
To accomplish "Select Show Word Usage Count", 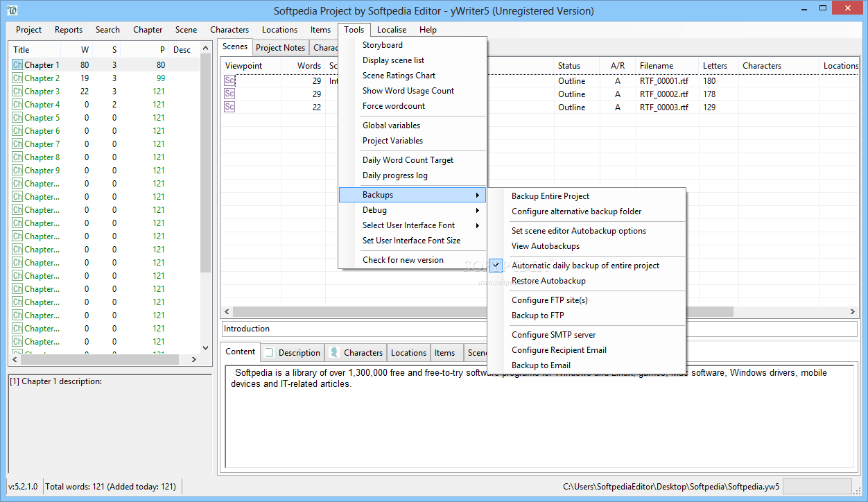I will 413,91.
